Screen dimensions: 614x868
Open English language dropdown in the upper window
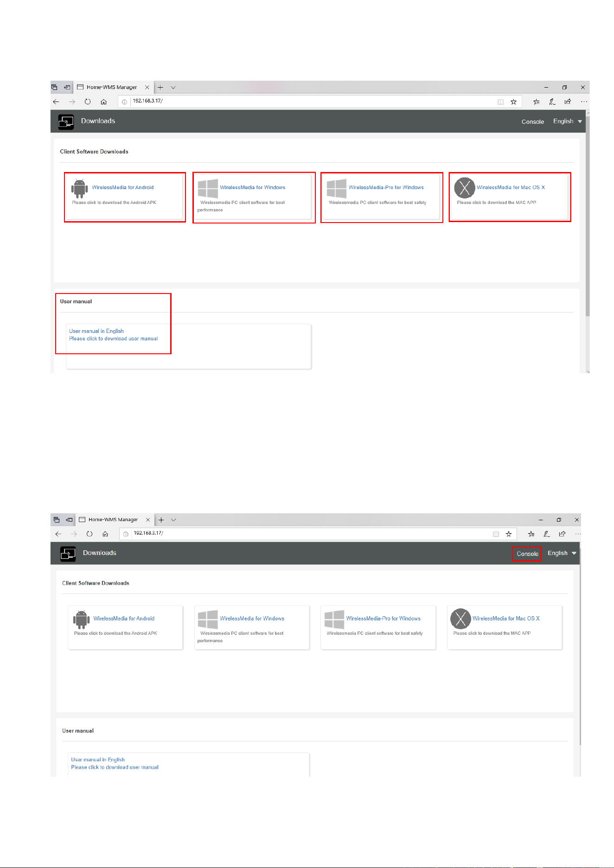(567, 121)
